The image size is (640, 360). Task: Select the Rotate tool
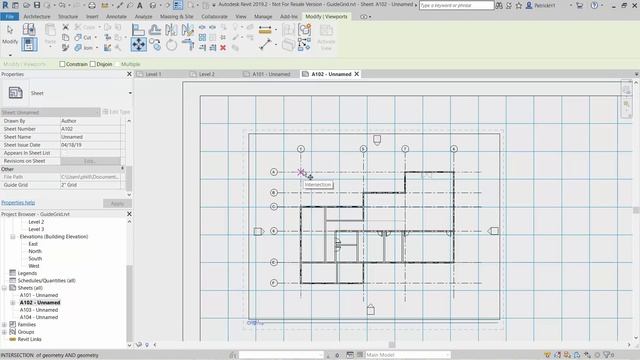pos(171,44)
